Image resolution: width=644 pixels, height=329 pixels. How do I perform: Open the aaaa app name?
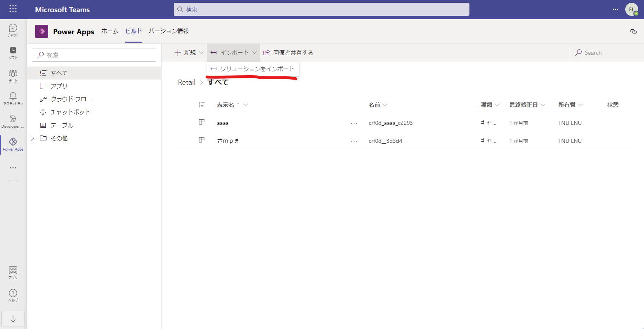point(223,123)
